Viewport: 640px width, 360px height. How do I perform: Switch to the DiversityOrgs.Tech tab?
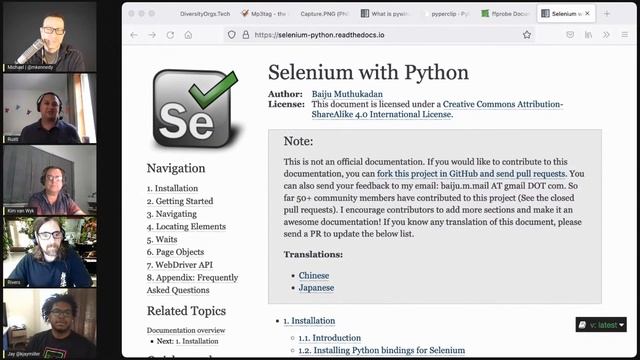pos(205,13)
